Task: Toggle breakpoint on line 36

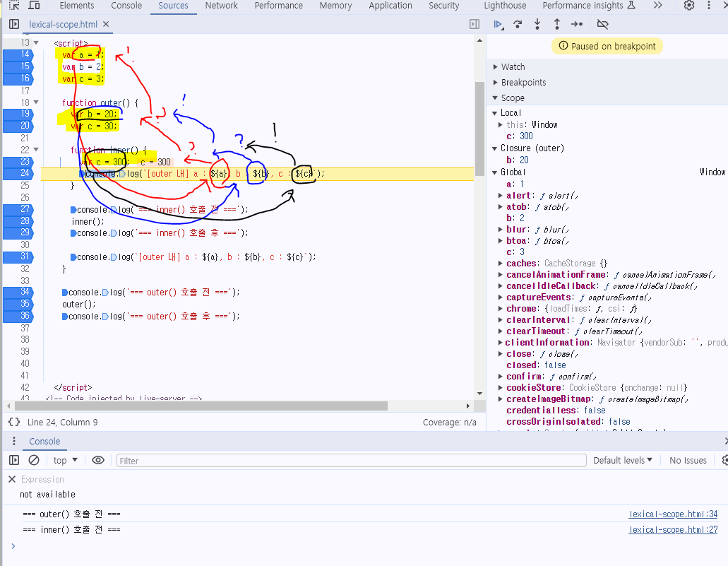Action: pyautogui.click(x=18, y=316)
